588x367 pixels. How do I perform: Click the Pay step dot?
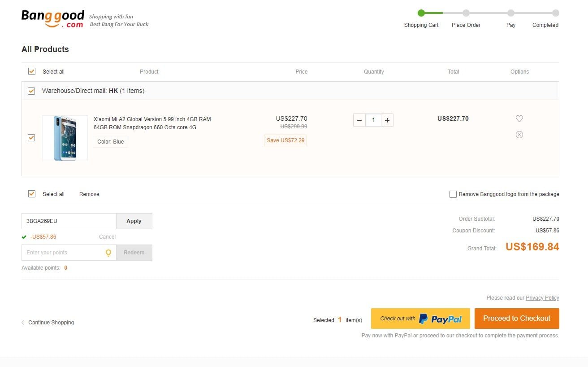point(511,13)
